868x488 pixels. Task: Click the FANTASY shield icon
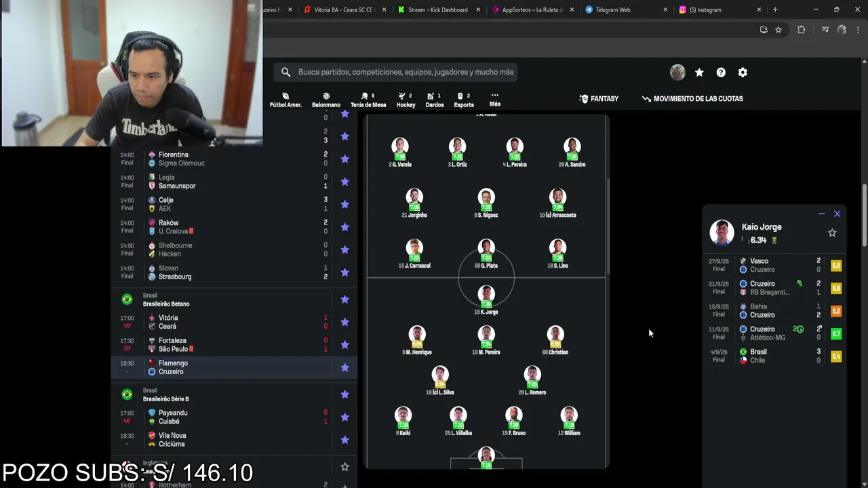click(x=584, y=99)
